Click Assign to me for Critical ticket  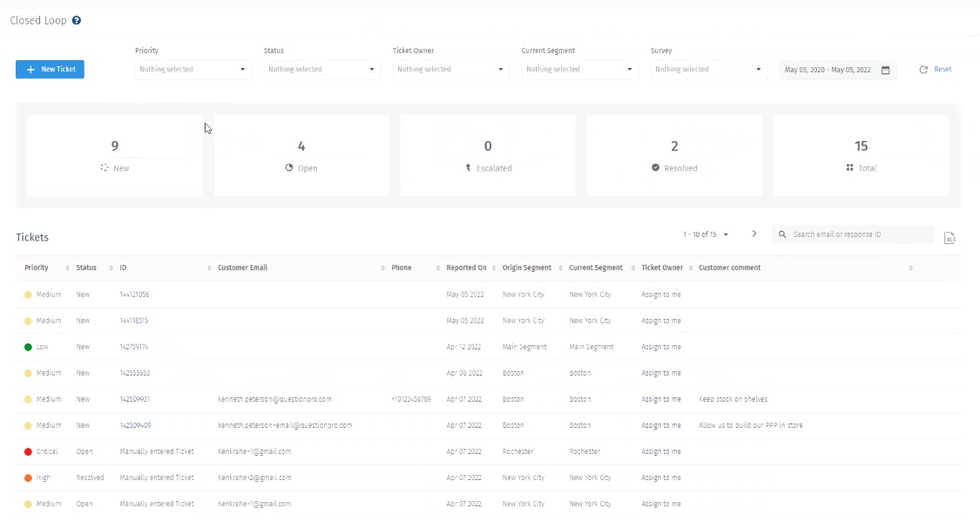click(661, 451)
